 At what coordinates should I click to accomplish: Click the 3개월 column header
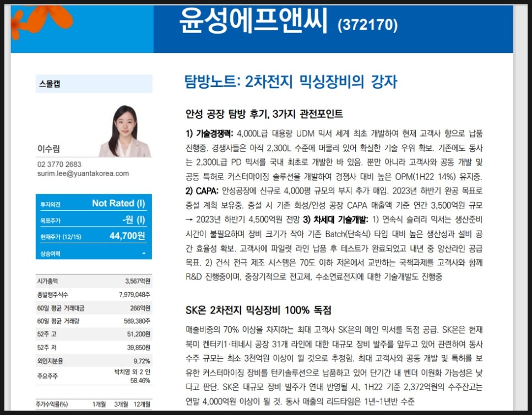(x=121, y=404)
